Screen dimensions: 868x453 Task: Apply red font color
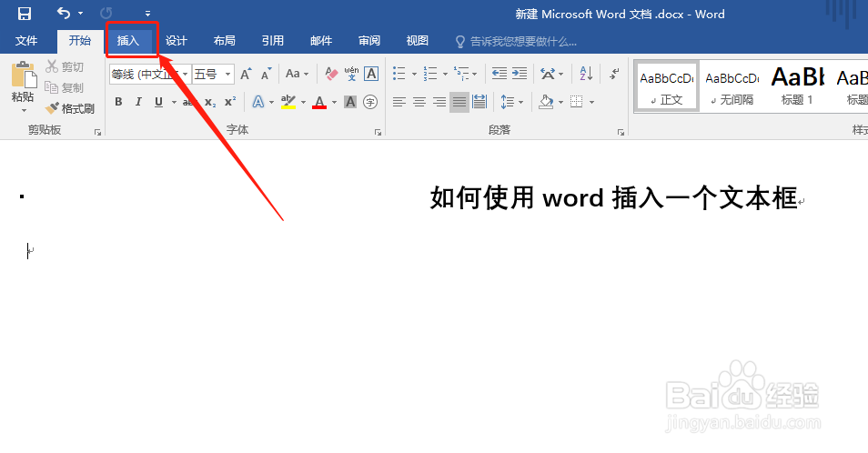point(319,102)
